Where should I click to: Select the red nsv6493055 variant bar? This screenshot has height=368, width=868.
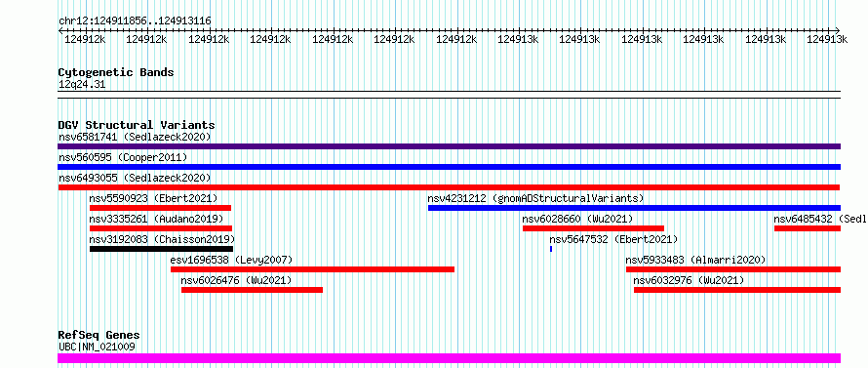coord(449,187)
